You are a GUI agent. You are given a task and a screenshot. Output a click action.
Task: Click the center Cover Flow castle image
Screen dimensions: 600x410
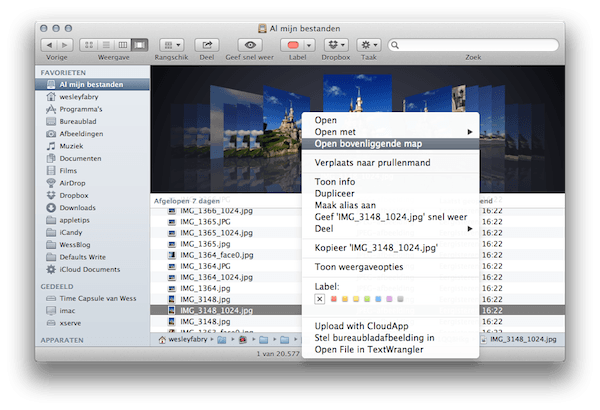point(357,93)
